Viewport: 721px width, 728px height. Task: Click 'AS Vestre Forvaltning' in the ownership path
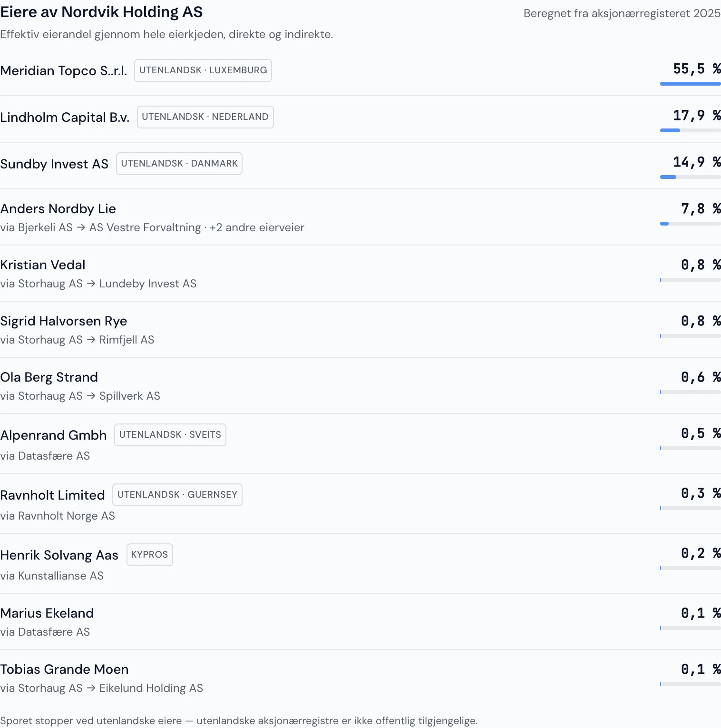point(145,227)
